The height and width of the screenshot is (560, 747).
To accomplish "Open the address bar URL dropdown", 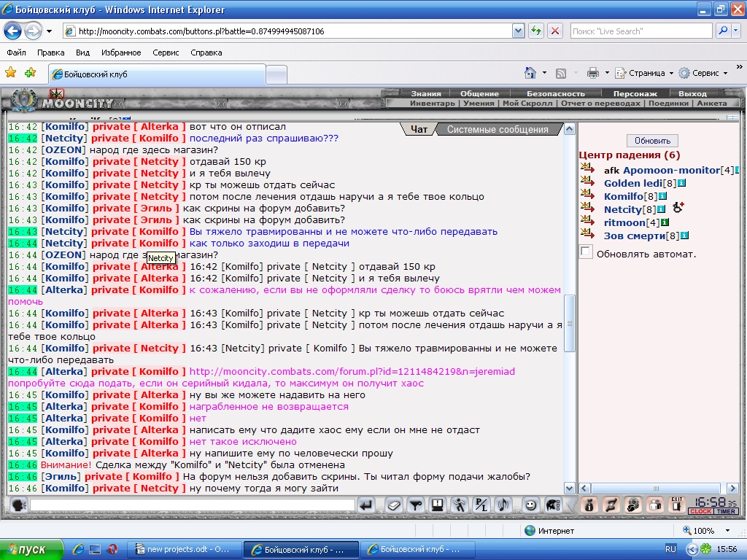I will pos(519,31).
